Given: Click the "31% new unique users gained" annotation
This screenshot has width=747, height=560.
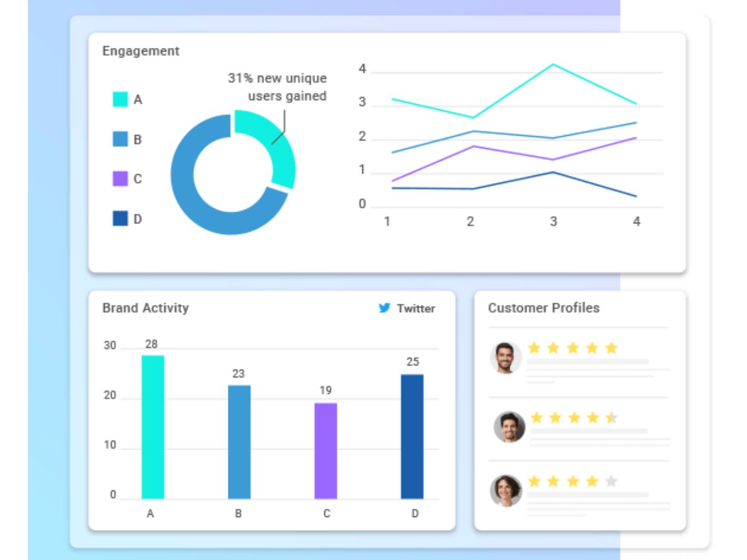Looking at the screenshot, I should (x=278, y=87).
